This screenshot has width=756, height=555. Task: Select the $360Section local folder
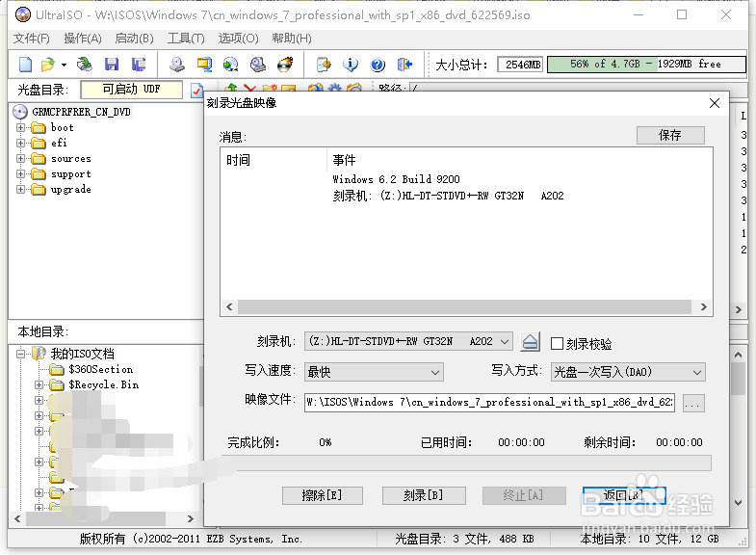[101, 369]
